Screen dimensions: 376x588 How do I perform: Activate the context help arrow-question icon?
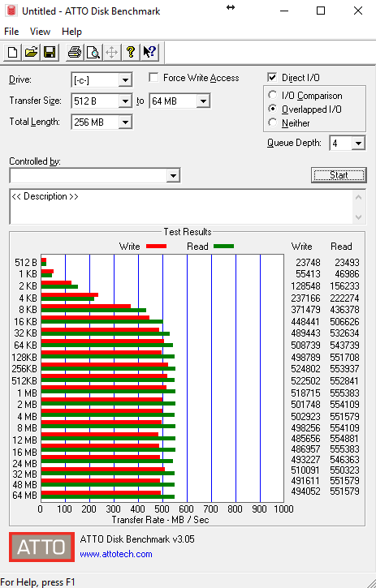click(x=149, y=52)
